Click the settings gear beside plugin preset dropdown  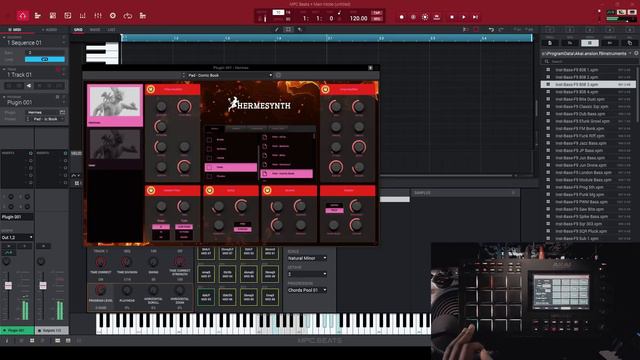(x=278, y=76)
